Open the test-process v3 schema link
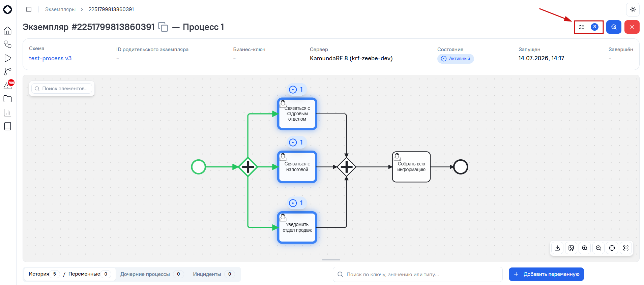Viewport: 644px width, 285px height. (50, 58)
